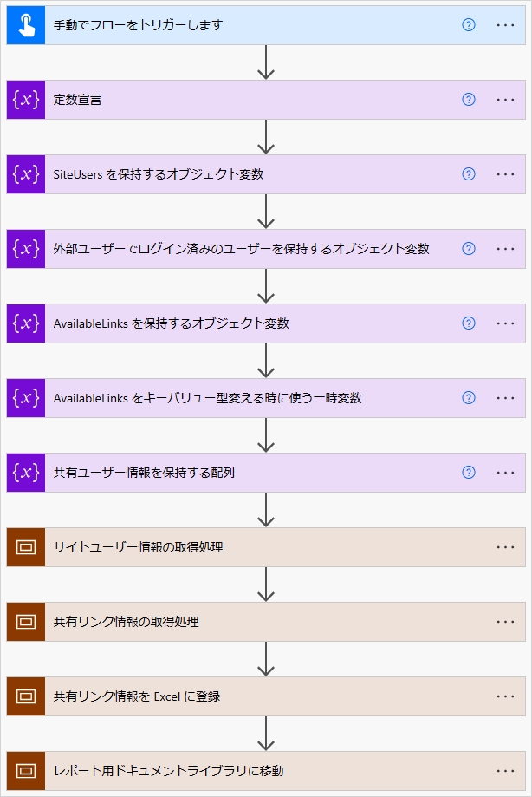Click the Excel 登録 scope icon
The width and height of the screenshot is (532, 797).
click(25, 696)
